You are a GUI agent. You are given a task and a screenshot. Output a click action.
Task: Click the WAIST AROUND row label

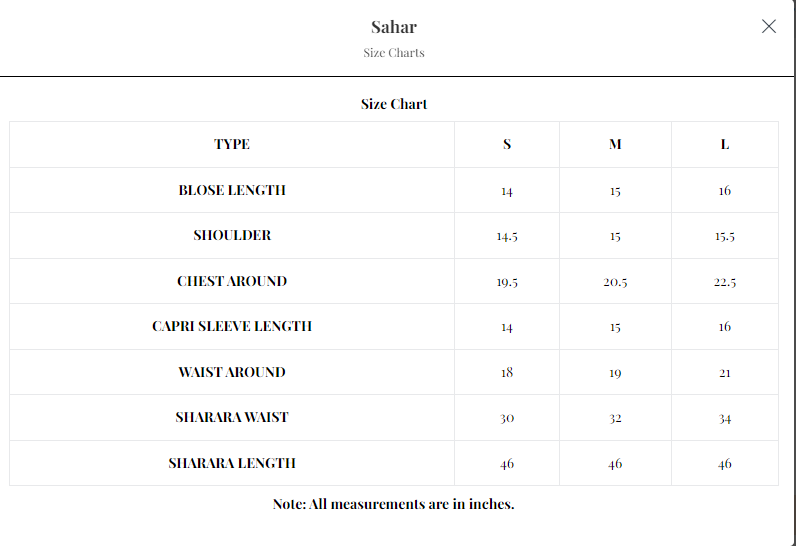pyautogui.click(x=232, y=372)
